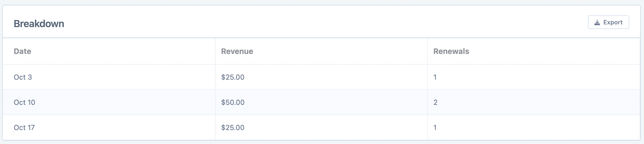This screenshot has height=144, width=644.
Task: Click the renewals count for Oct 17
Action: coord(435,128)
